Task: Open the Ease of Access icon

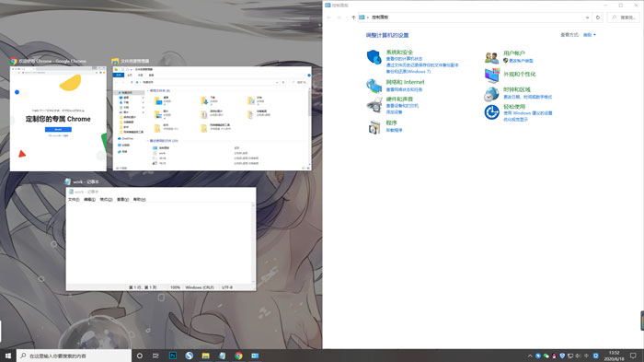Action: click(491, 111)
